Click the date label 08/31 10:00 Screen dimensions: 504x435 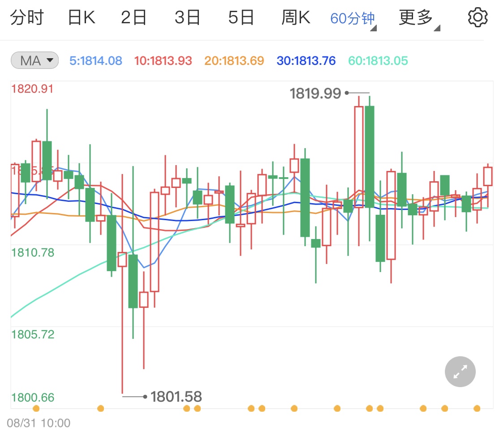click(x=39, y=423)
